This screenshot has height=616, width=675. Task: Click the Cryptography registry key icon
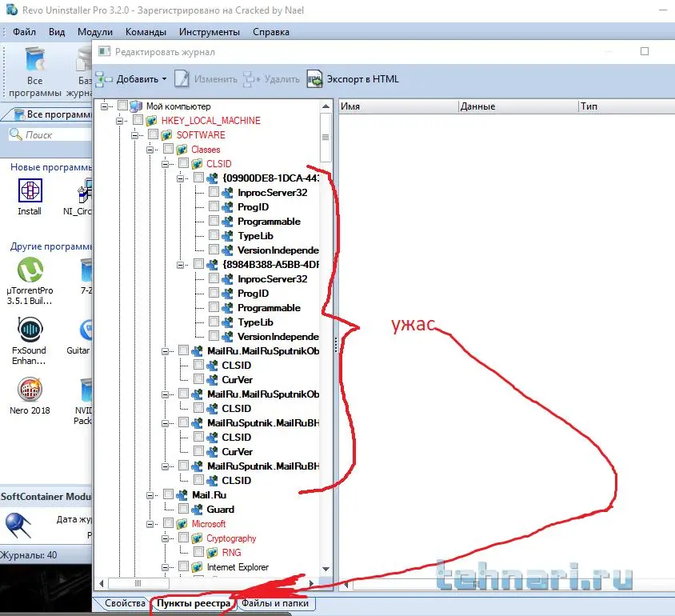coord(197,538)
